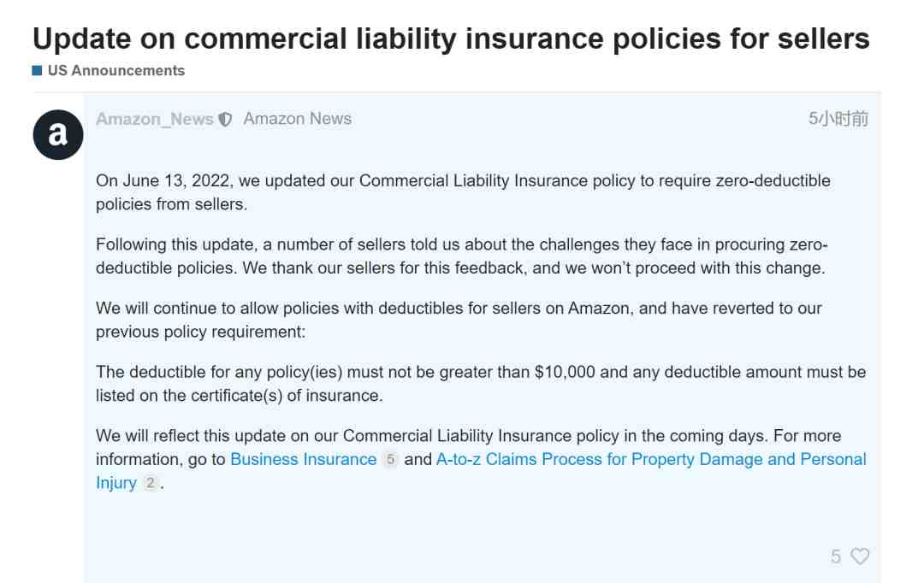
Task: Click the topic title about commercial liability insurance
Action: (451, 38)
